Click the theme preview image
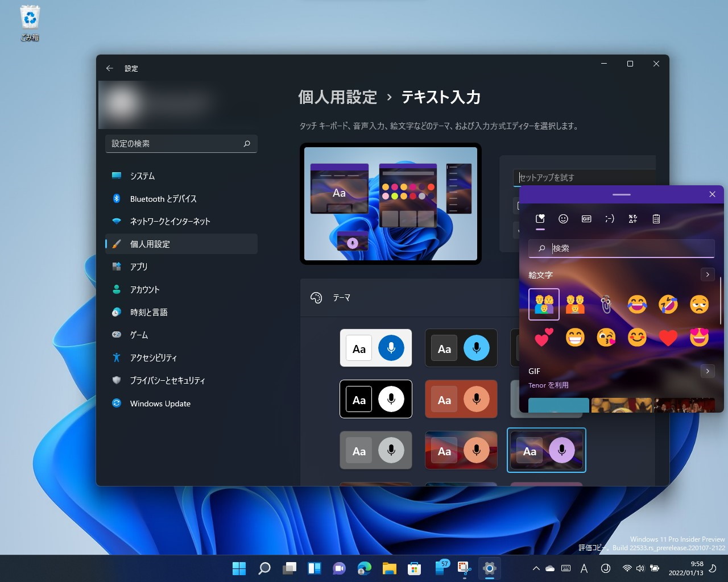 click(x=391, y=203)
